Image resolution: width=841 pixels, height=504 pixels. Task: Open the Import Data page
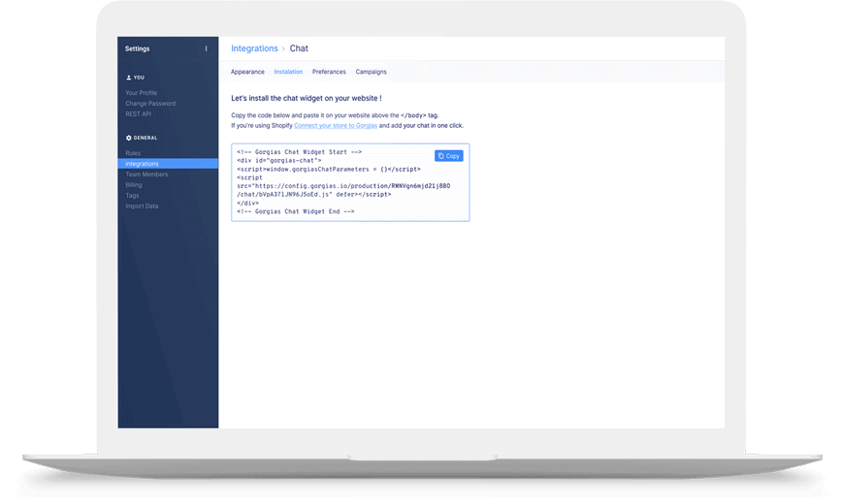click(142, 206)
